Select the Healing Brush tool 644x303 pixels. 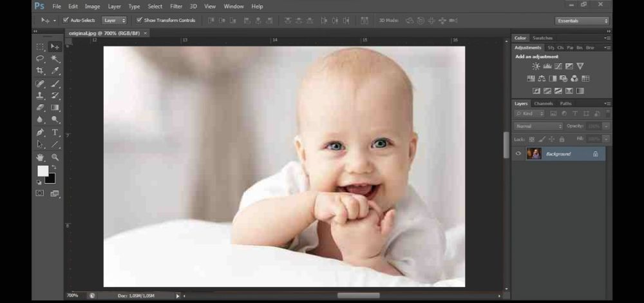coord(40,84)
